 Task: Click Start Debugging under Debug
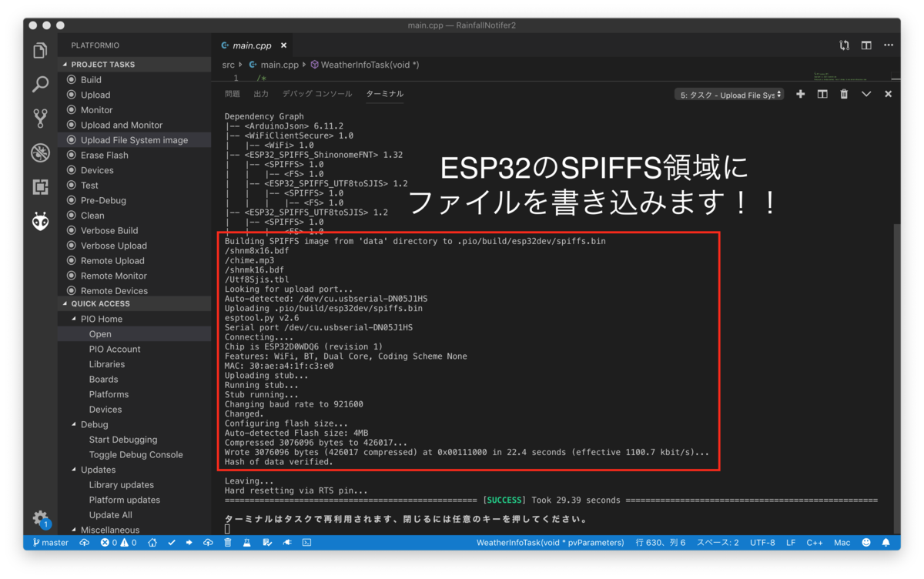click(x=122, y=440)
